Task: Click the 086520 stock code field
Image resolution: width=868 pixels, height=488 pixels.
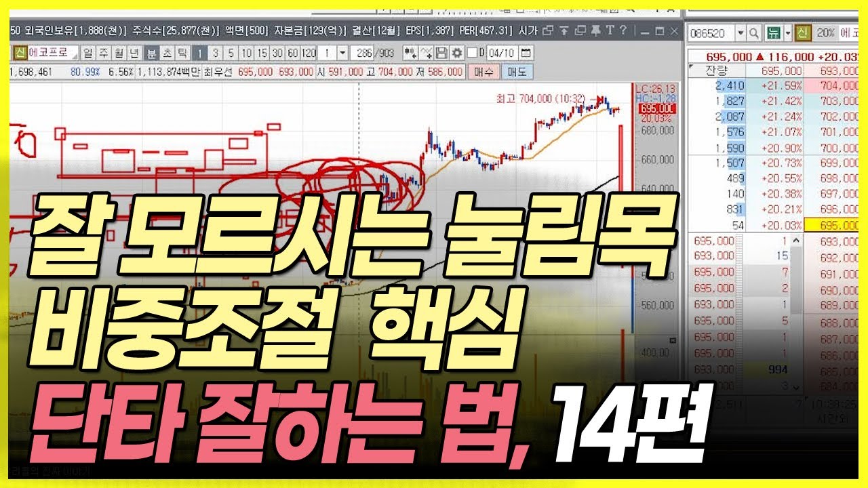Action: (x=711, y=33)
